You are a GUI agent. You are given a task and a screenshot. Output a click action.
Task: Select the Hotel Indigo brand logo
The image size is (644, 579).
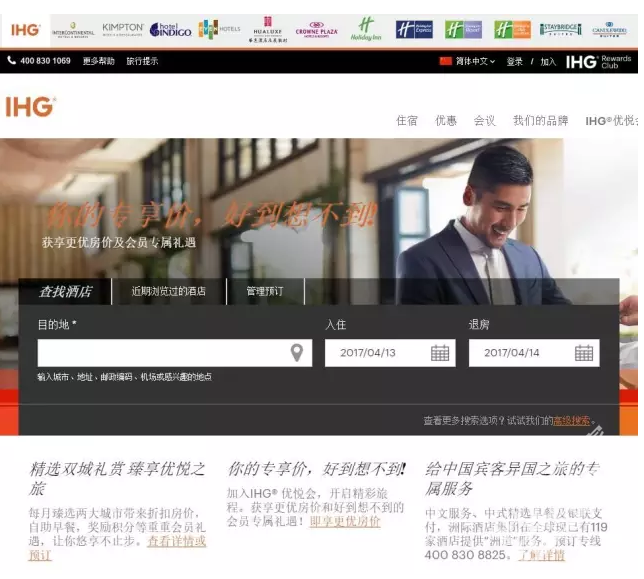click(170, 30)
